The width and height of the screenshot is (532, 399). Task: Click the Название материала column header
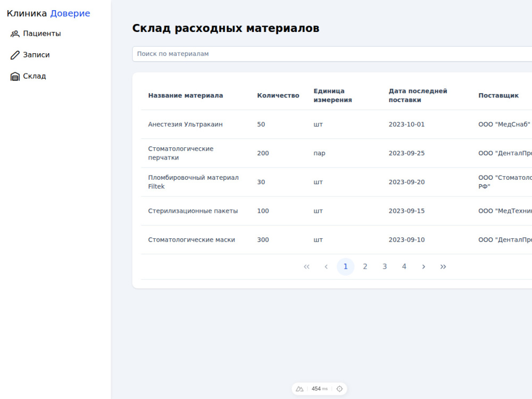click(186, 96)
